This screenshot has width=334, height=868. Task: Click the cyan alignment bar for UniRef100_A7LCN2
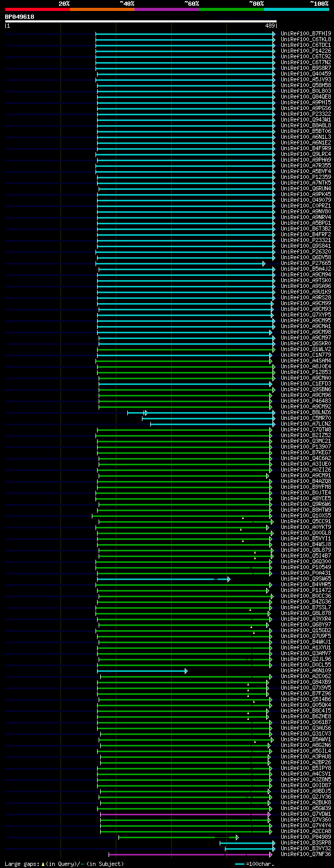(213, 424)
